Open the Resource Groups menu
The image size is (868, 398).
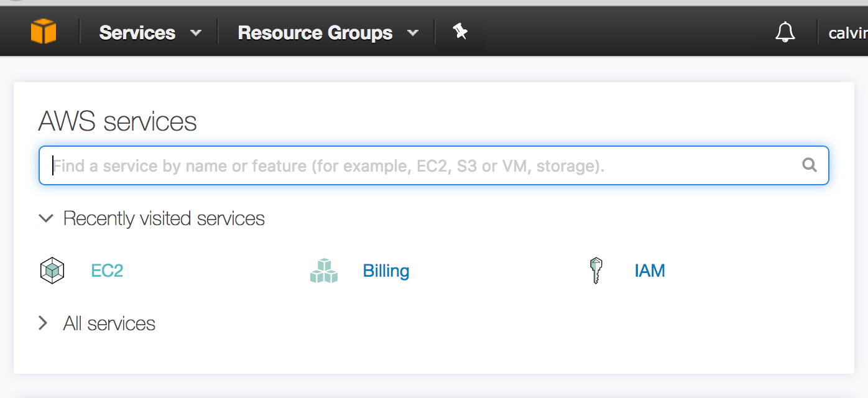(x=315, y=32)
